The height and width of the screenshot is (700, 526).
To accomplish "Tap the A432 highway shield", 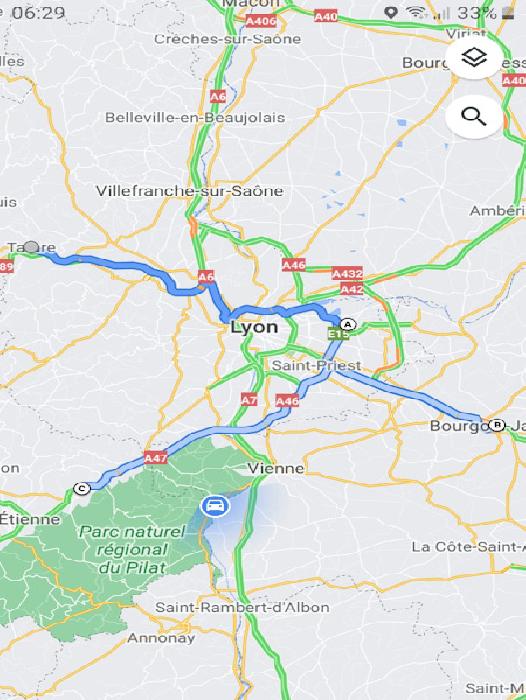I will tap(347, 274).
